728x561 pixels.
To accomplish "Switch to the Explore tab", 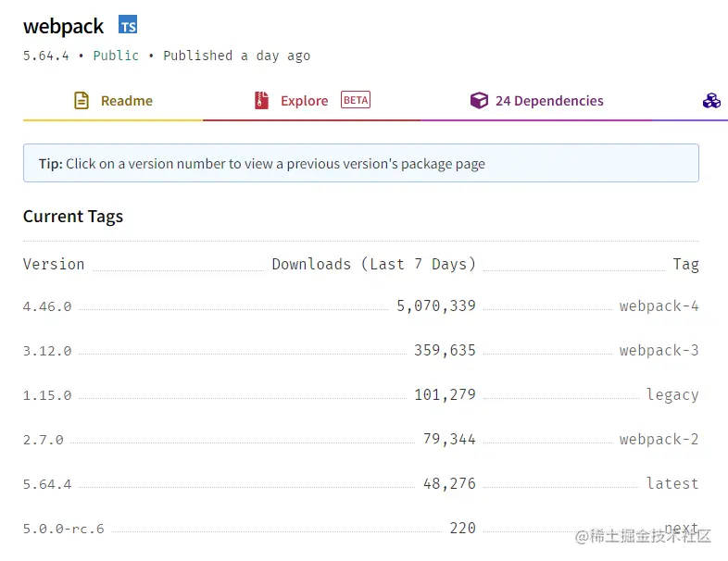I will point(311,101).
